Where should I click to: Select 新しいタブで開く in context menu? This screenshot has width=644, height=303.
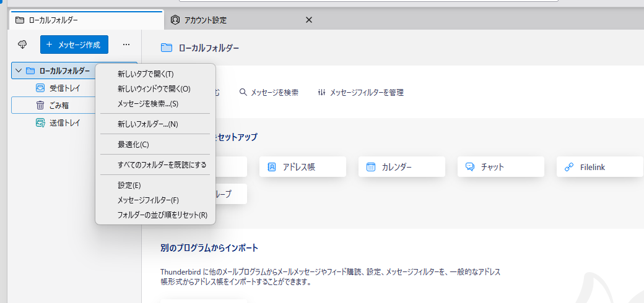tap(146, 74)
